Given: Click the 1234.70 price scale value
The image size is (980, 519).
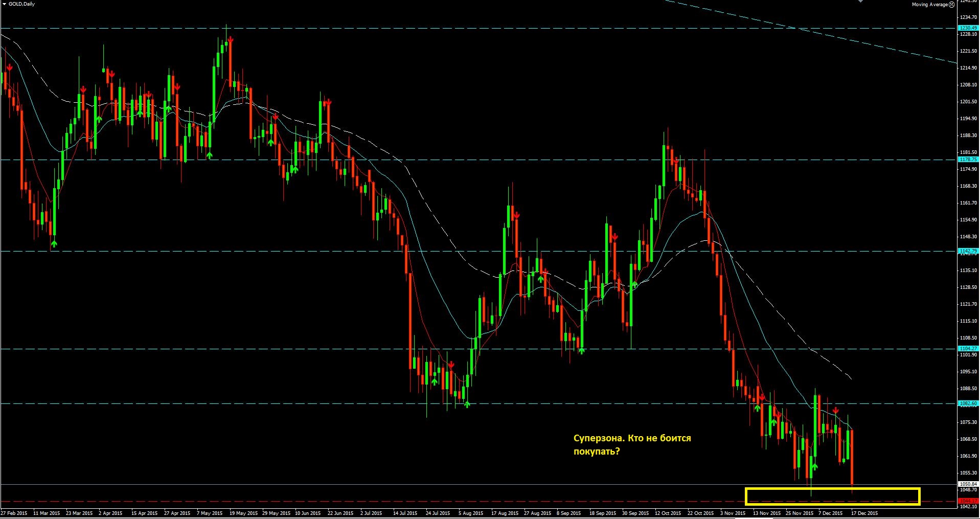Looking at the screenshot, I should pos(969,17).
